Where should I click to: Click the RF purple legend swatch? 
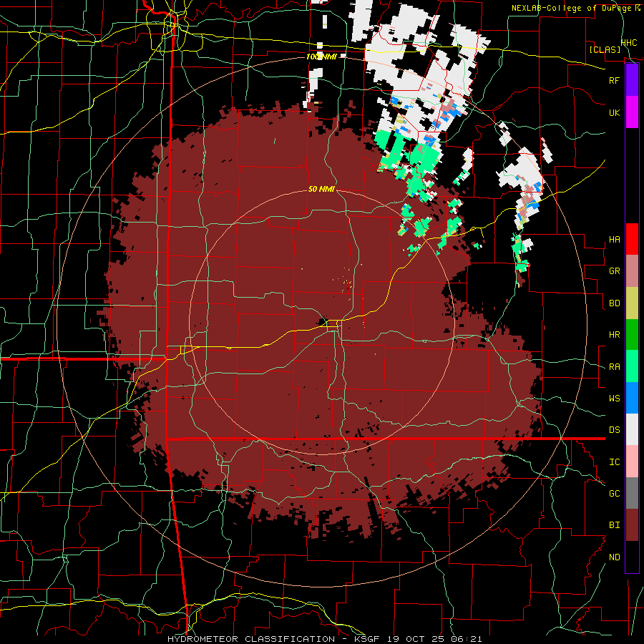632,80
